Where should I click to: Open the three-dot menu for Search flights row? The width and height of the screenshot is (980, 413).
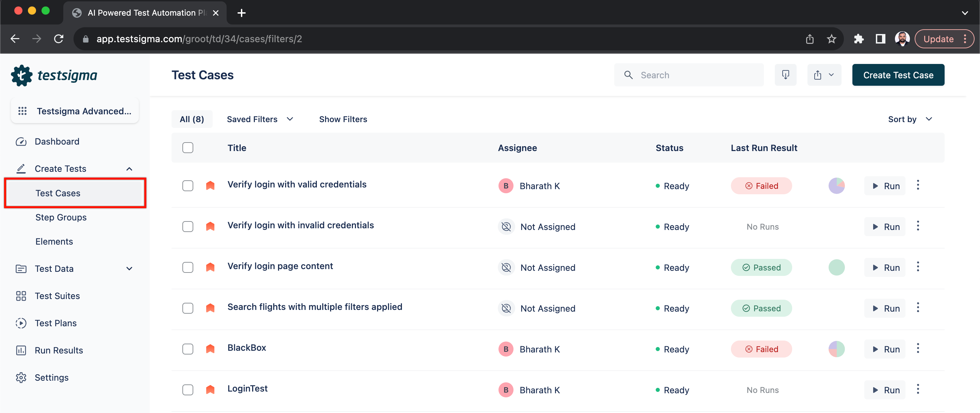point(918,308)
